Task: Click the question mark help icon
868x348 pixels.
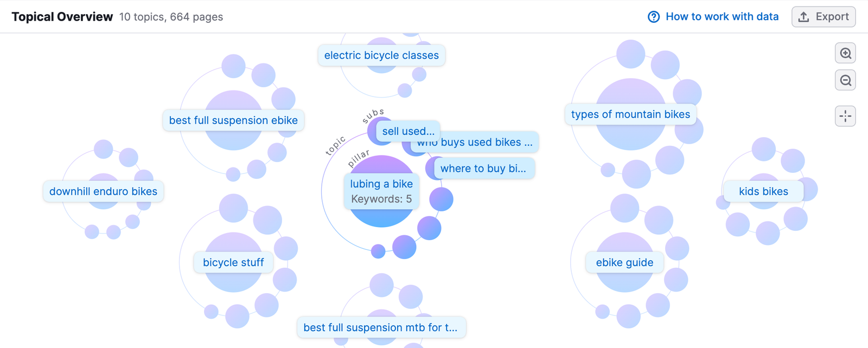Action: coord(654,17)
